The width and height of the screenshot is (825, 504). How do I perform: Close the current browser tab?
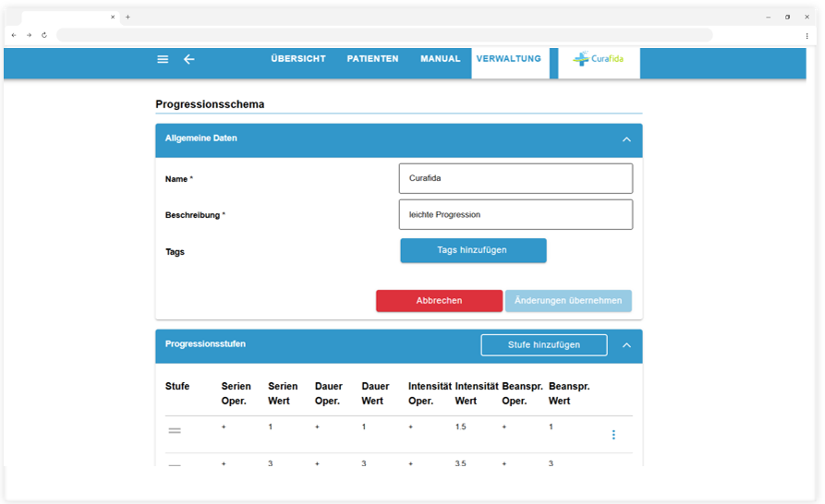pyautogui.click(x=113, y=17)
